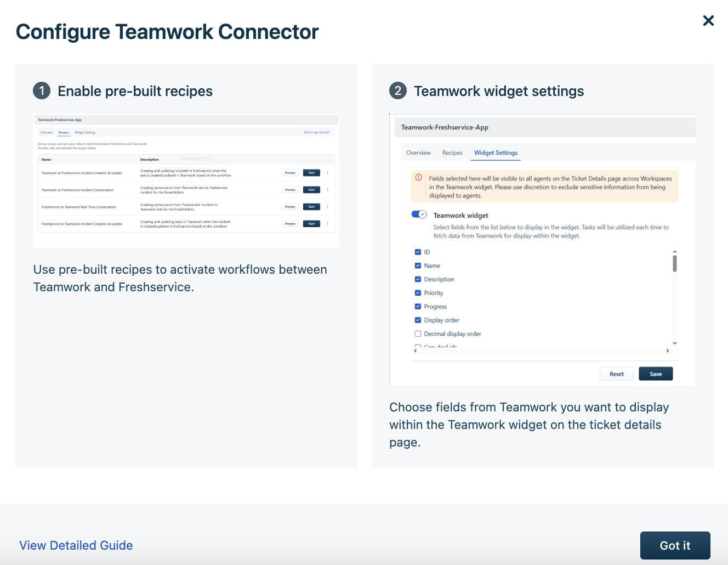Uncheck the Display order checkbox
Image resolution: width=728 pixels, height=565 pixels.
click(418, 320)
